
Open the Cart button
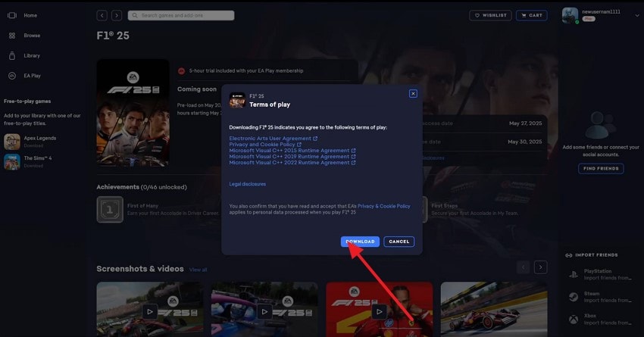(x=531, y=16)
